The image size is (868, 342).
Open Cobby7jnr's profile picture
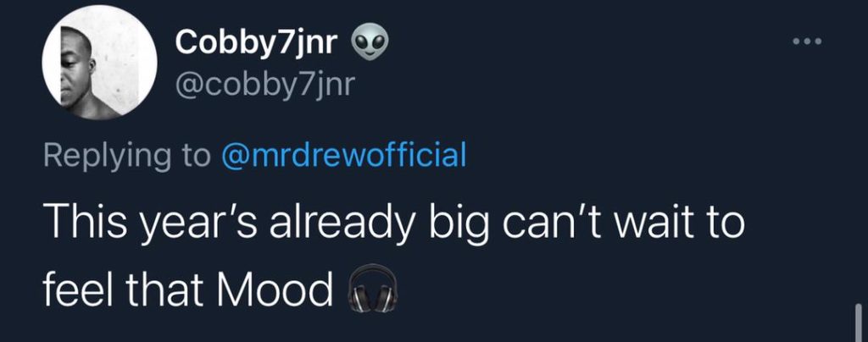[100, 63]
